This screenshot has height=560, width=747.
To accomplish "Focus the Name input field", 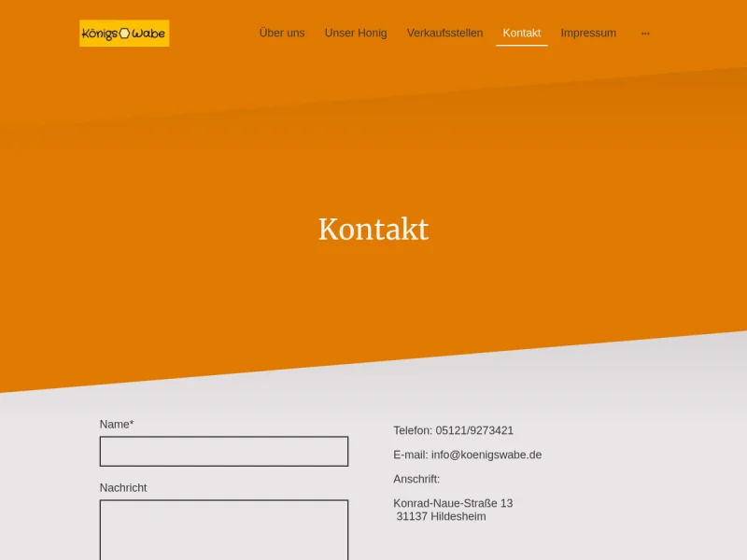I will coord(224,452).
